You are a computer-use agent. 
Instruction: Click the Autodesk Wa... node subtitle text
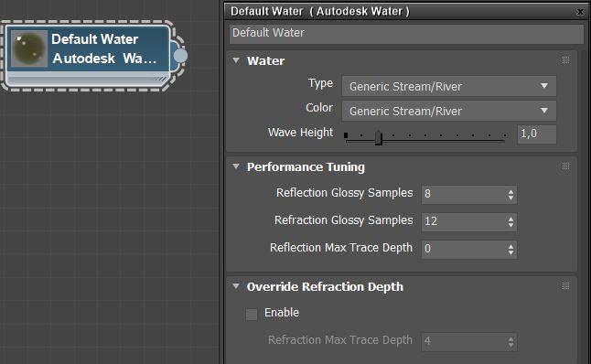tap(105, 59)
